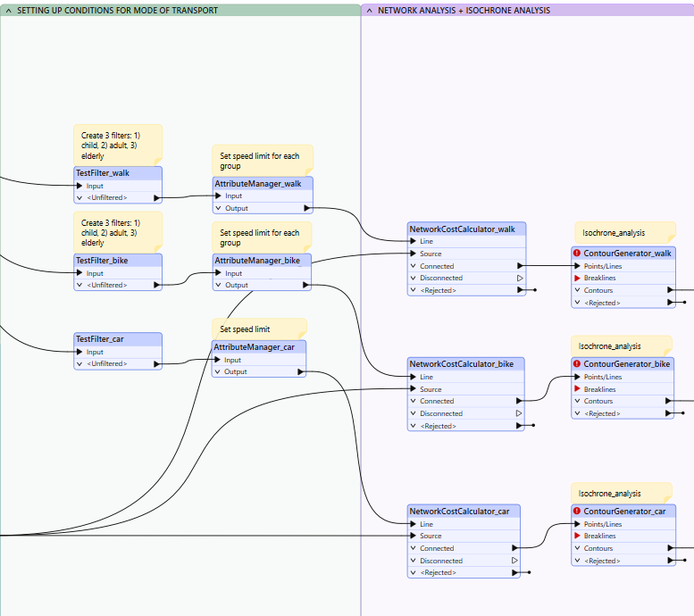Click the Input port arrow on TestFilter_walk
Image resolution: width=694 pixels, height=616 pixels.
[79, 186]
